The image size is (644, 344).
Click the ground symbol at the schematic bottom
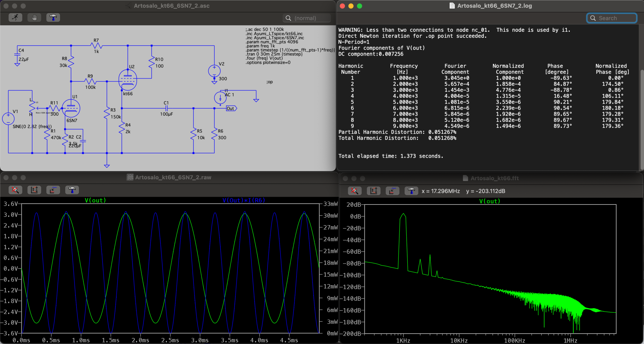[x=107, y=165]
